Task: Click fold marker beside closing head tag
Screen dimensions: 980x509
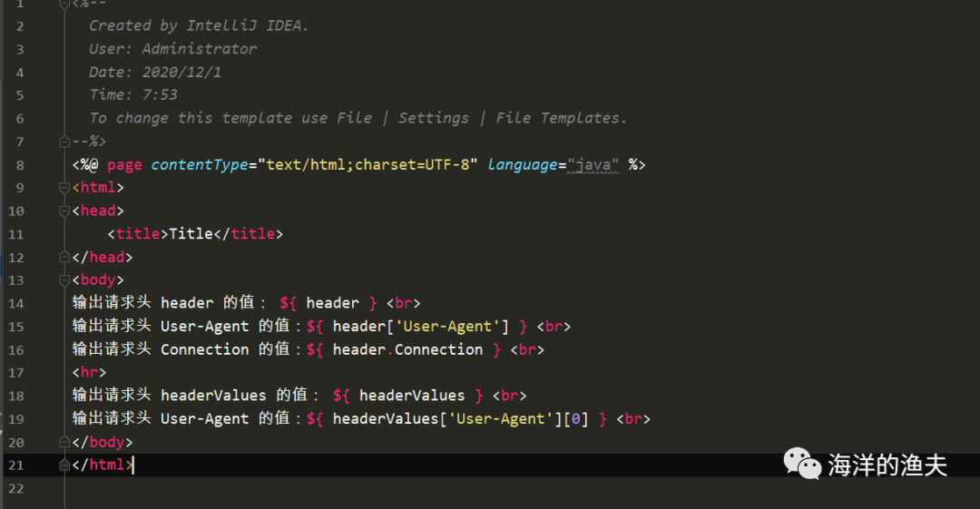Action: coord(64,257)
